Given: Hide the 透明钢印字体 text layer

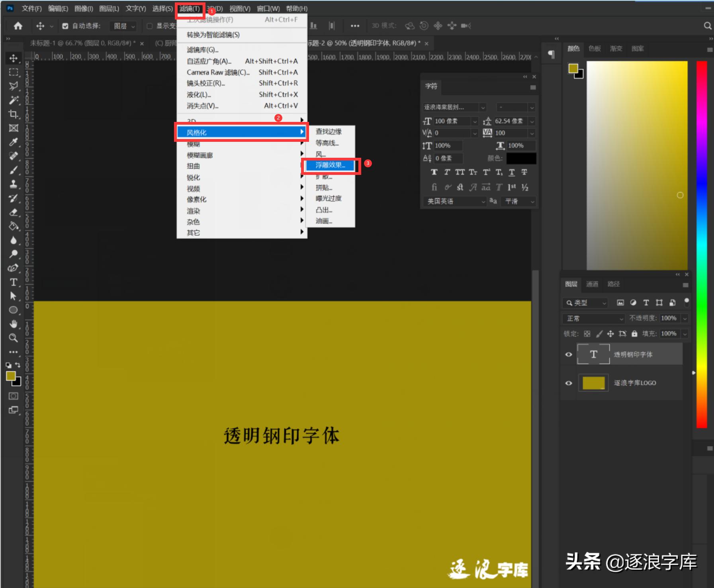Looking at the screenshot, I should 569,354.
